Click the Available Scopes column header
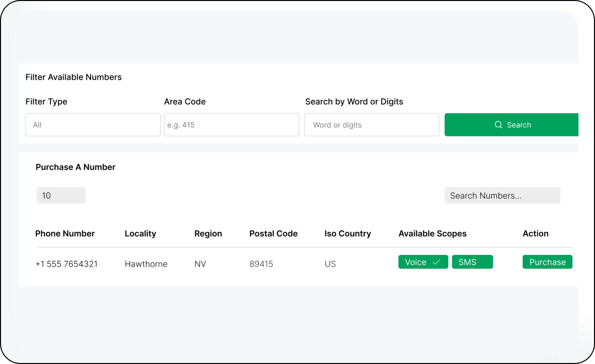Screen dimensions: 595x364 click(x=433, y=234)
